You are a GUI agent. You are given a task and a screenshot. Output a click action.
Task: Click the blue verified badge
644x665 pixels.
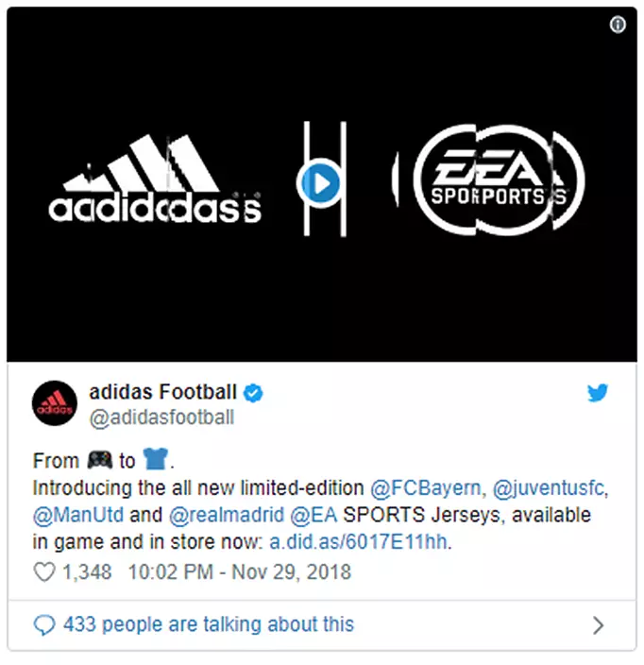pyautogui.click(x=253, y=393)
